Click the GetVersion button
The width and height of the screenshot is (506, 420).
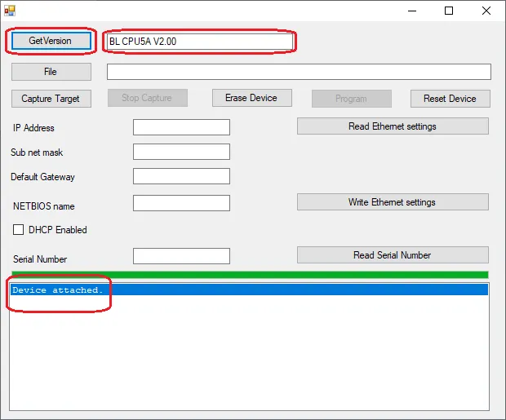tap(51, 41)
